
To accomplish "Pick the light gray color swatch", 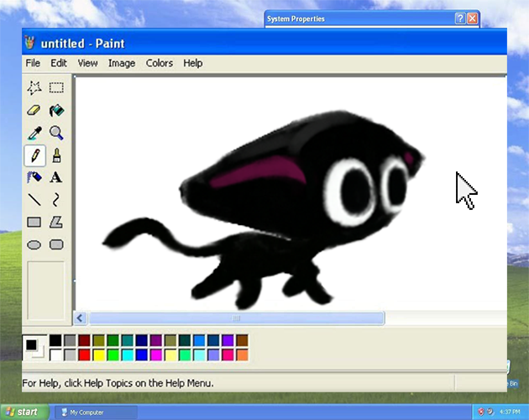I will coord(70,354).
